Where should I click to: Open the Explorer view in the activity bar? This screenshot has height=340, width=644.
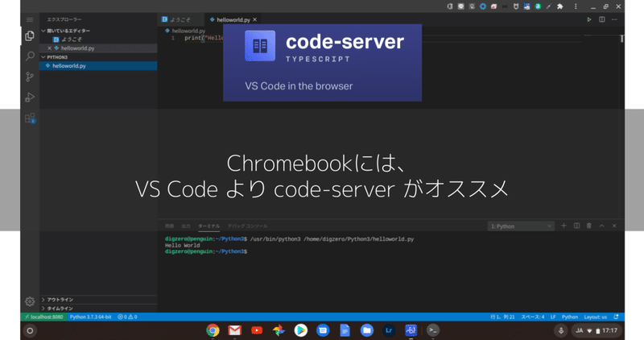[x=30, y=35]
